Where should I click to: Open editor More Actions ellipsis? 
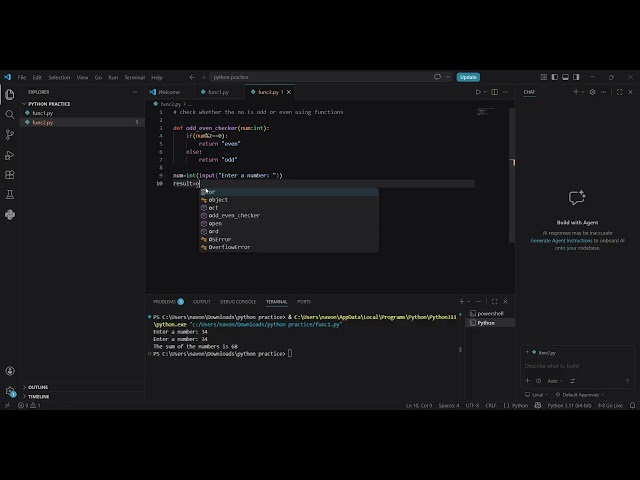[x=506, y=92]
